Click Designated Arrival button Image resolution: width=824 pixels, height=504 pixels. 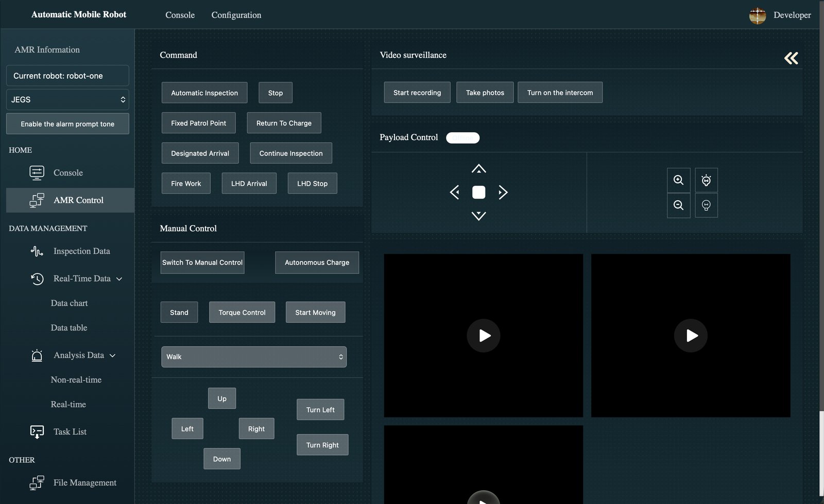(200, 153)
